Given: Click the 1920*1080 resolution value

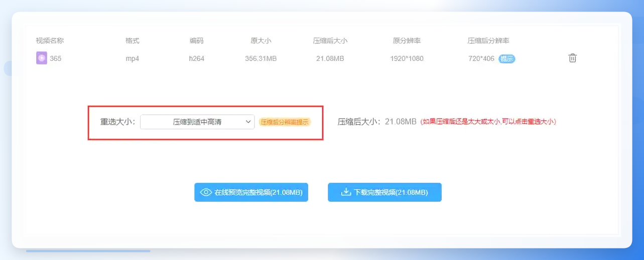Looking at the screenshot, I should coord(407,59).
